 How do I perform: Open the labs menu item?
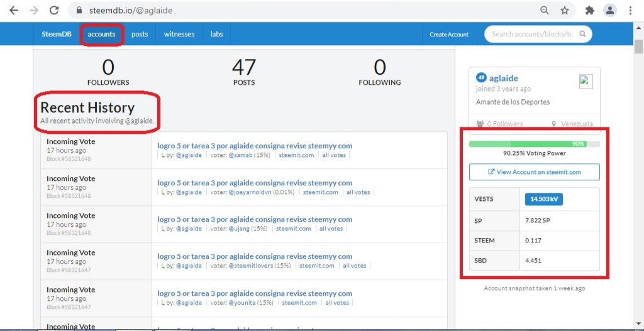pos(216,34)
